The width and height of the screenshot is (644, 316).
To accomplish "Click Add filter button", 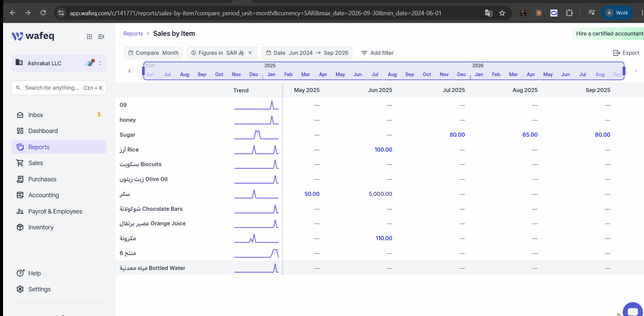I will pos(377,53).
